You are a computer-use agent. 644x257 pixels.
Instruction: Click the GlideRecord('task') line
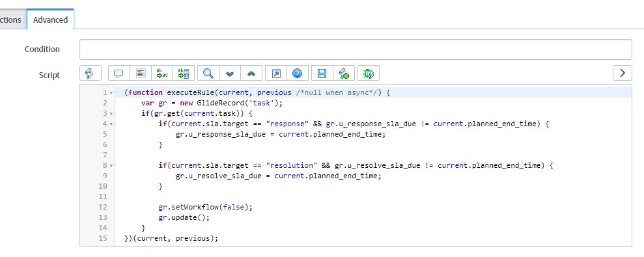click(212, 103)
